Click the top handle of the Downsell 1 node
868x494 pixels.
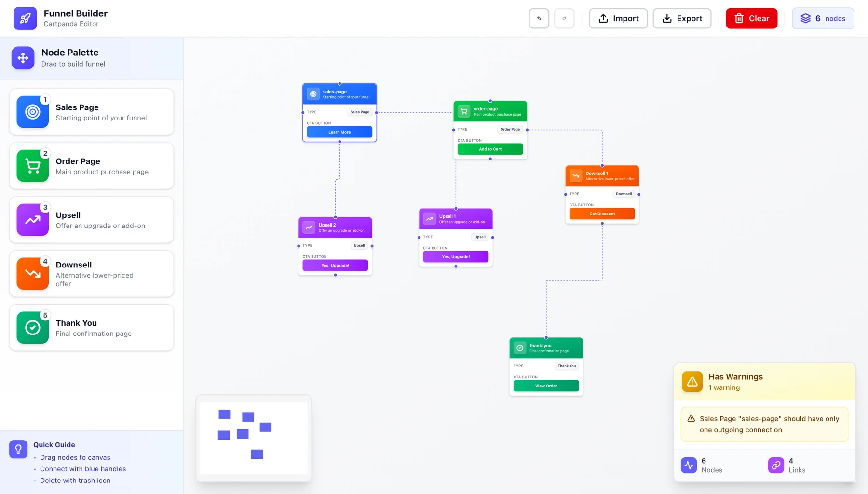[x=602, y=166]
